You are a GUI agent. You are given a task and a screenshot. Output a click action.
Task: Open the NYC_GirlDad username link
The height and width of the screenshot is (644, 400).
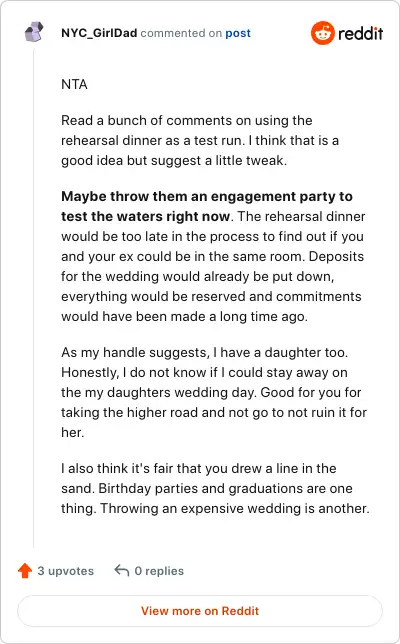click(99, 33)
